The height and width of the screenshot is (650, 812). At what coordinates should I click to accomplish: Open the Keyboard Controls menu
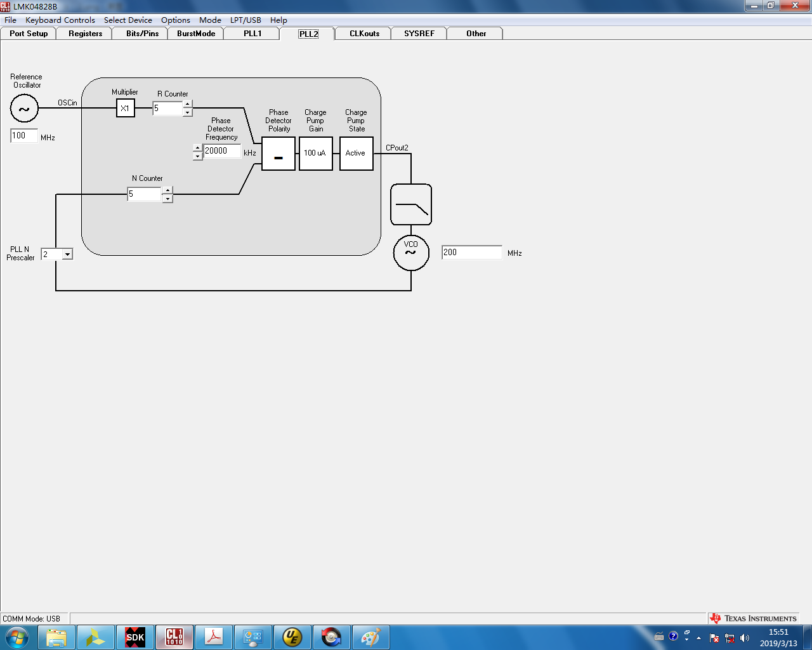[60, 20]
